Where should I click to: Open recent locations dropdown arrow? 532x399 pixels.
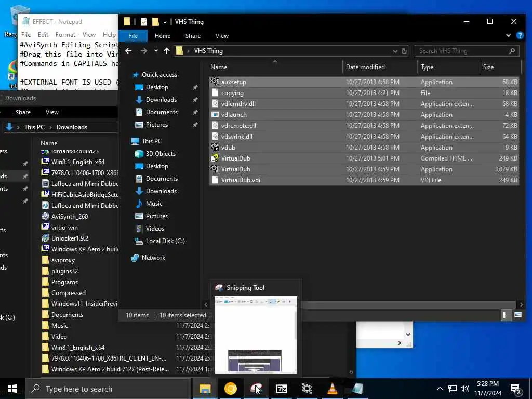156,51
